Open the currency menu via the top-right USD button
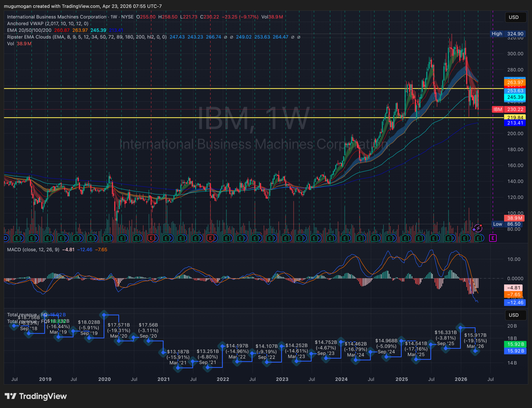Viewport: 532px width, 408px height. (516, 17)
